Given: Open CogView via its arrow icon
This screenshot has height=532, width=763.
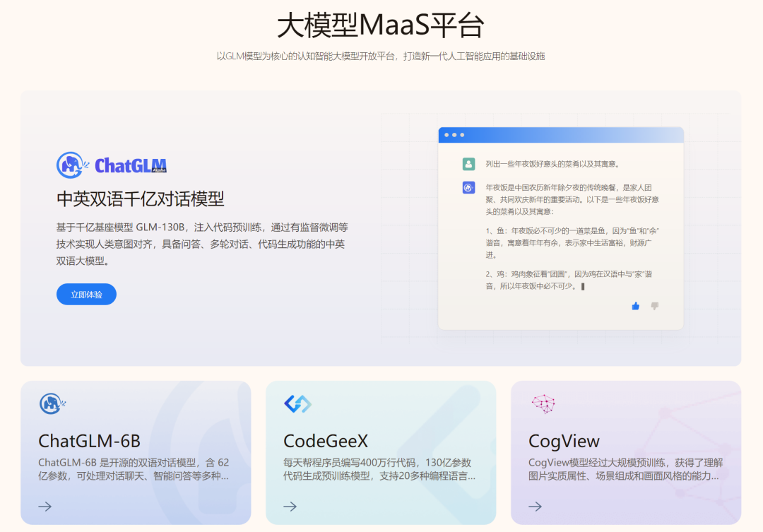Looking at the screenshot, I should [x=536, y=507].
